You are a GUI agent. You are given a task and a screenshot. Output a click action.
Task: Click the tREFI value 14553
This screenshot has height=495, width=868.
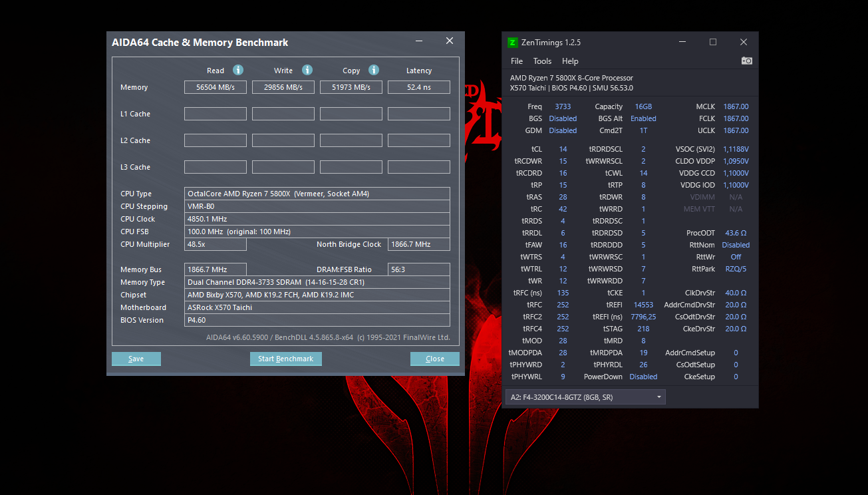(x=643, y=305)
